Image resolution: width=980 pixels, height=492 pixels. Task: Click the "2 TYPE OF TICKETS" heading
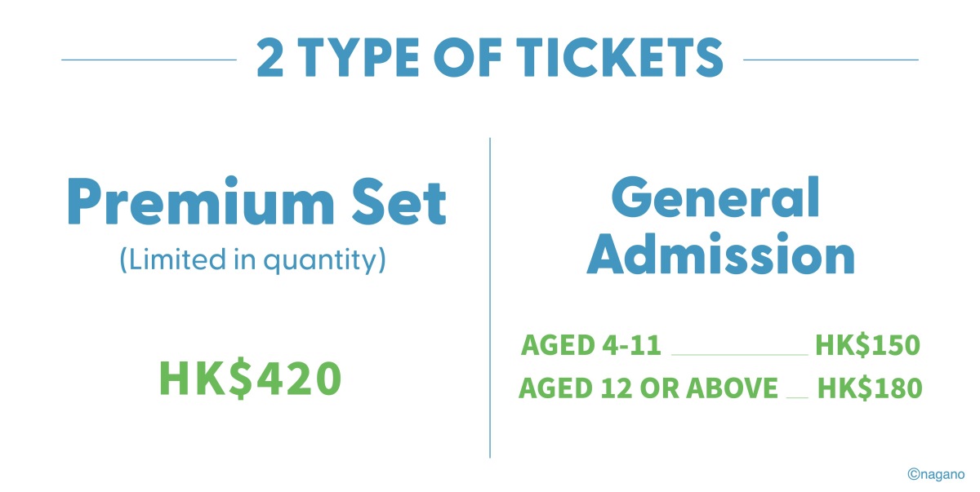pos(490,59)
